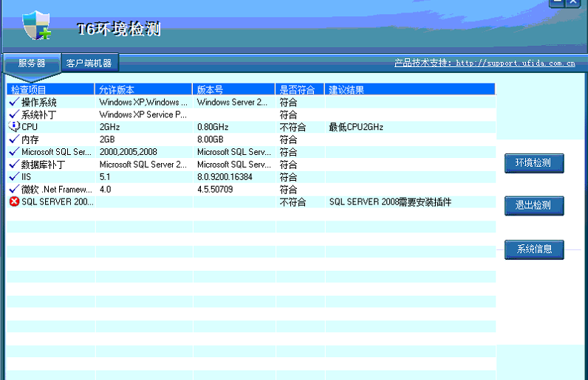Open the 产品技术支持 support.ufida.com.cn link
This screenshot has width=588, height=380.
pyautogui.click(x=485, y=63)
